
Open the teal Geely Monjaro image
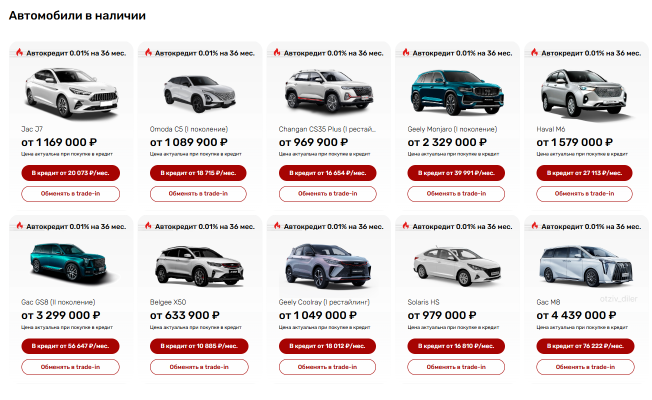pyautogui.click(x=457, y=92)
